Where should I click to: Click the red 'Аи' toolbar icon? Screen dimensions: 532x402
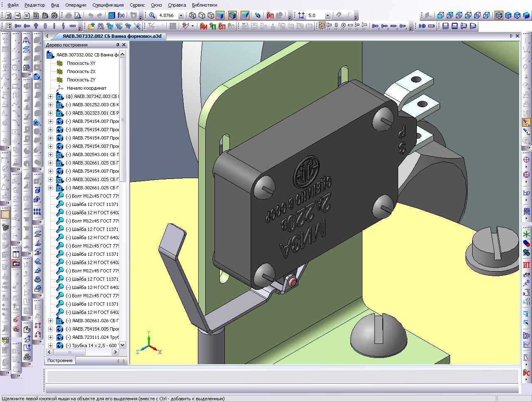pyautogui.click(x=203, y=26)
